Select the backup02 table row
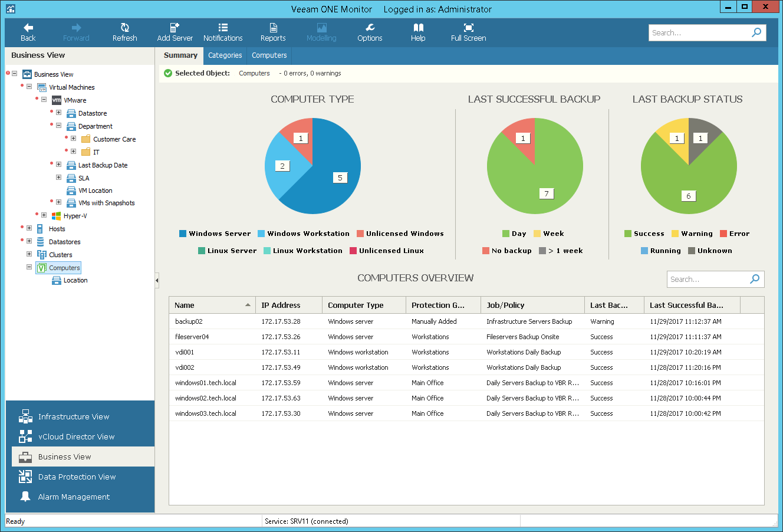Screen dimensions: 783x532 click(466, 321)
